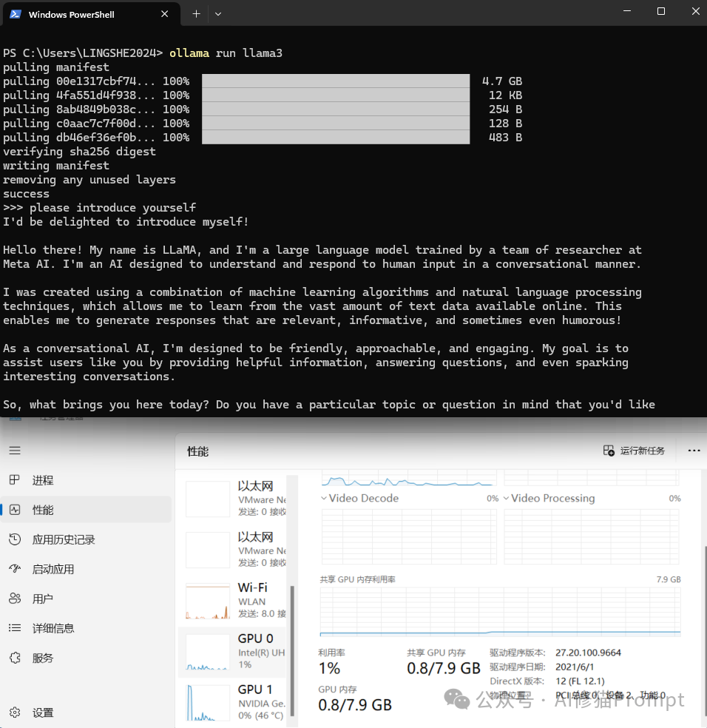Click the Video Decode "0%" value
The height and width of the screenshot is (728, 707).
493,498
